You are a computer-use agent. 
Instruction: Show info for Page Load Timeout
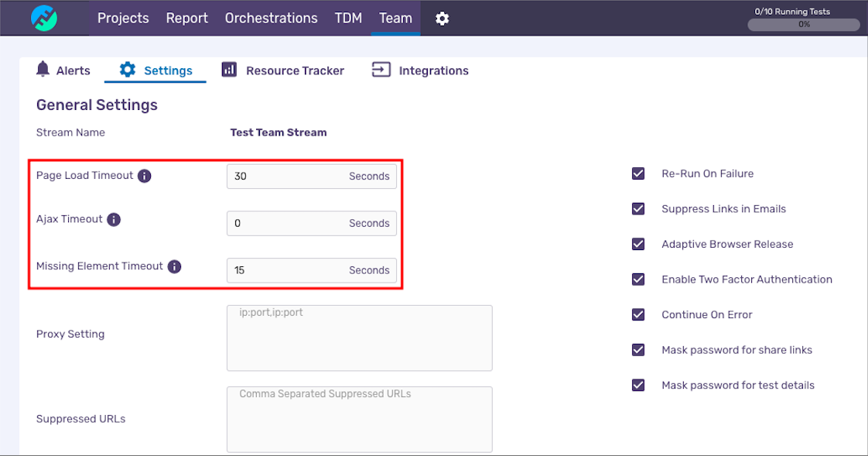(145, 177)
